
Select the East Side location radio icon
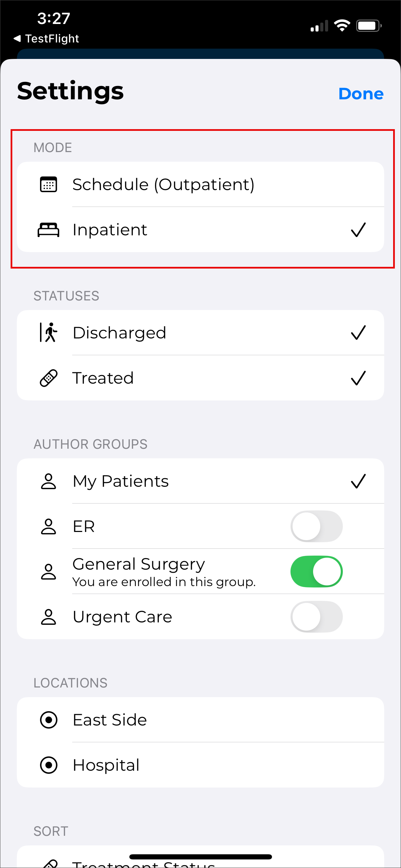(49, 720)
